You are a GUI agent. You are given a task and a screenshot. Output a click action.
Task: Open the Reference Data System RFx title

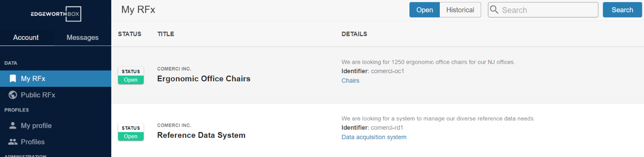pyautogui.click(x=201, y=135)
